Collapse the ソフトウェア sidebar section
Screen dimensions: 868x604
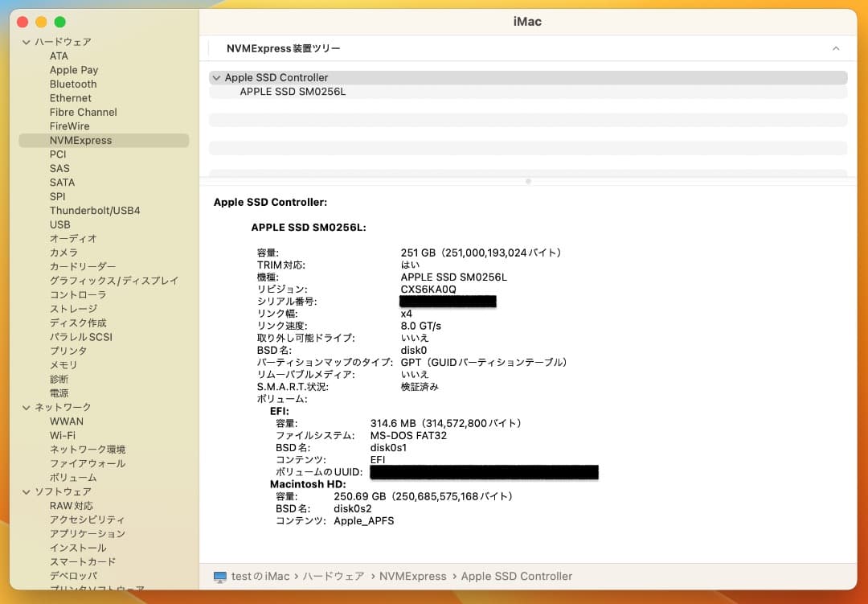27,491
